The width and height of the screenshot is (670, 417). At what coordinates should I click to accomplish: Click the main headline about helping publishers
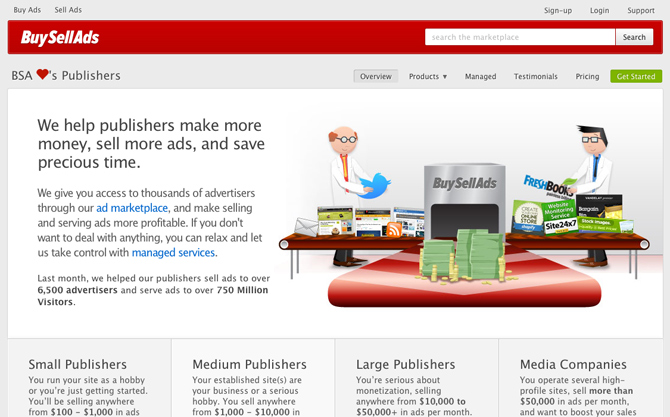(151, 144)
